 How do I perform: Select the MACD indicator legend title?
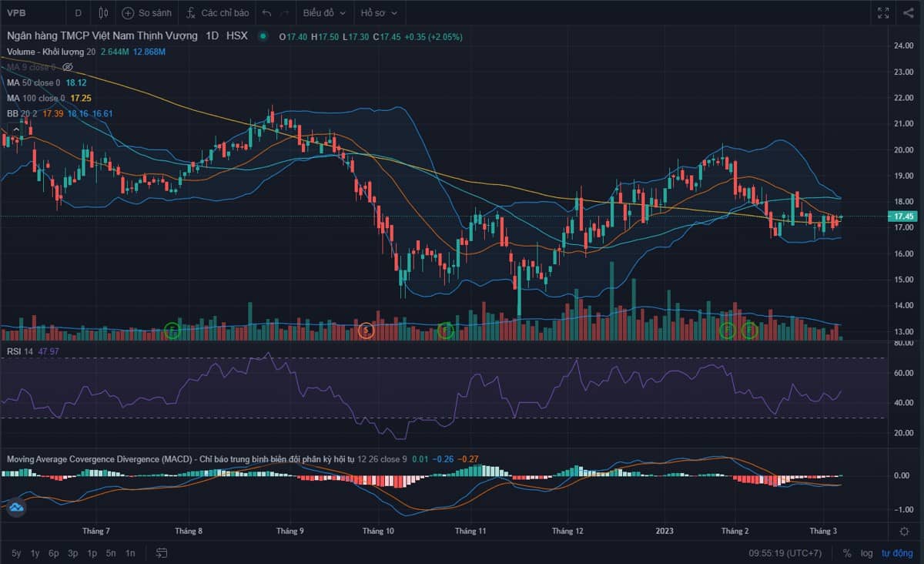180,459
